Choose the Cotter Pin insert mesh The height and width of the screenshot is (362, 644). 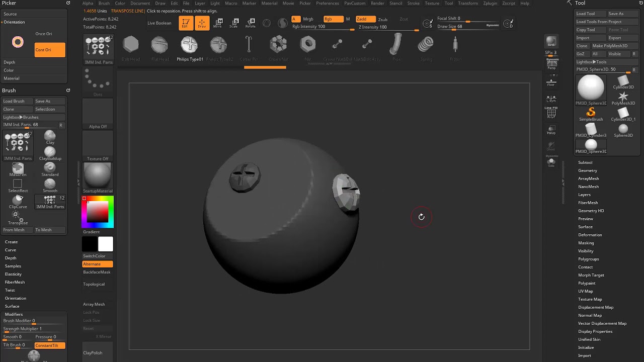[x=249, y=48]
